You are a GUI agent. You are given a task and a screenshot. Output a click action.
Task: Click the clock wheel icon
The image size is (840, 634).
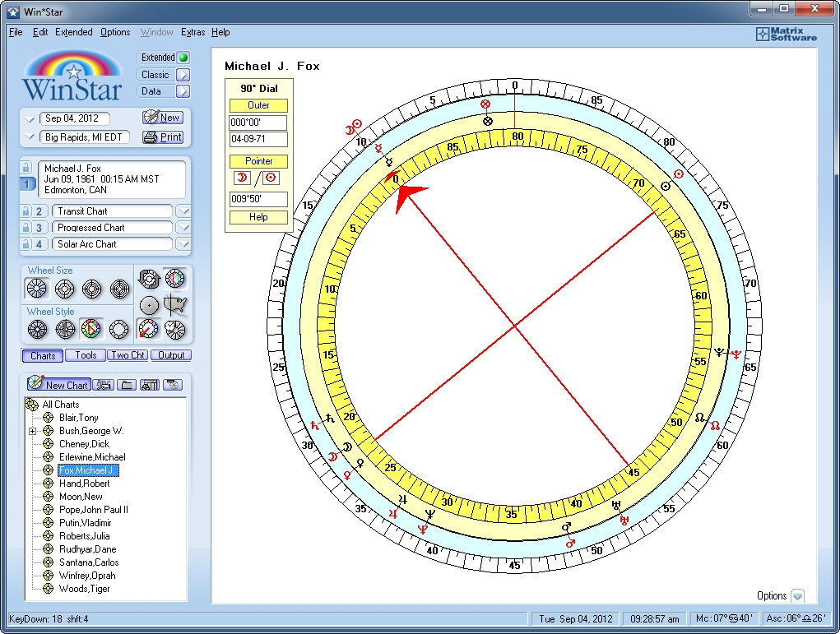pos(175,329)
